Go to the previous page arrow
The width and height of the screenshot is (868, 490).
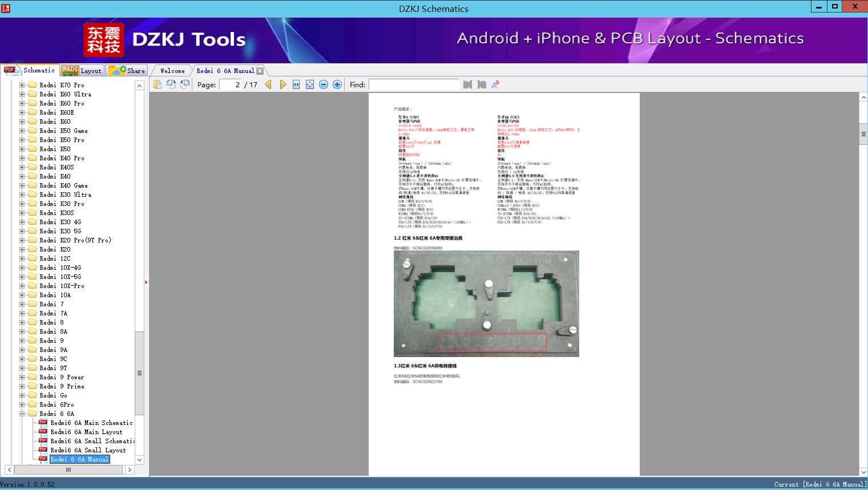(x=268, y=84)
